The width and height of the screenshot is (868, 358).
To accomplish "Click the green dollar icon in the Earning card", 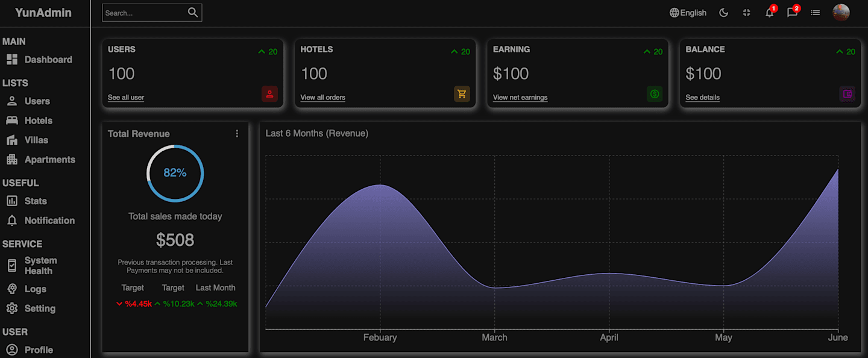I will click(x=655, y=94).
